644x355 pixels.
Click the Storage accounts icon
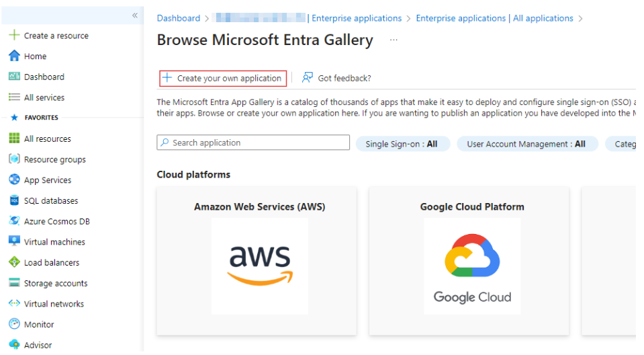pyautogui.click(x=14, y=282)
